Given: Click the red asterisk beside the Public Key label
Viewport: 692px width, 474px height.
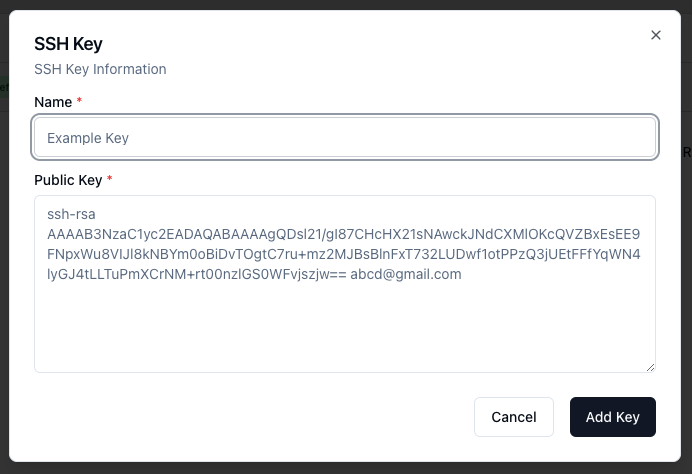Looking at the screenshot, I should pyautogui.click(x=109, y=178).
